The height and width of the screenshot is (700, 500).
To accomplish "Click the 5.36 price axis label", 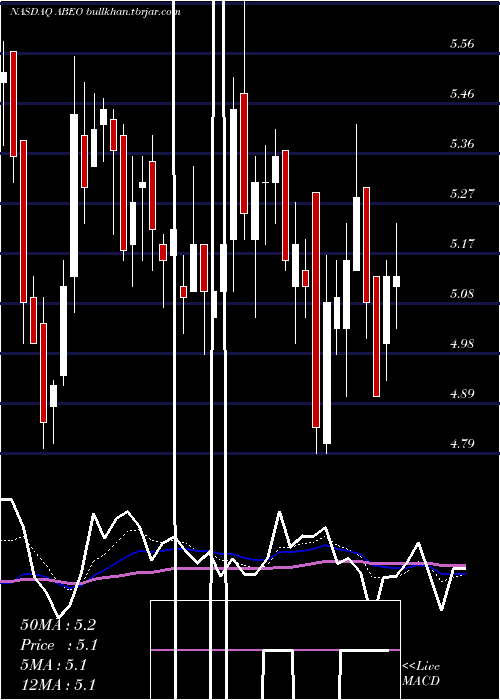I will (x=462, y=144).
